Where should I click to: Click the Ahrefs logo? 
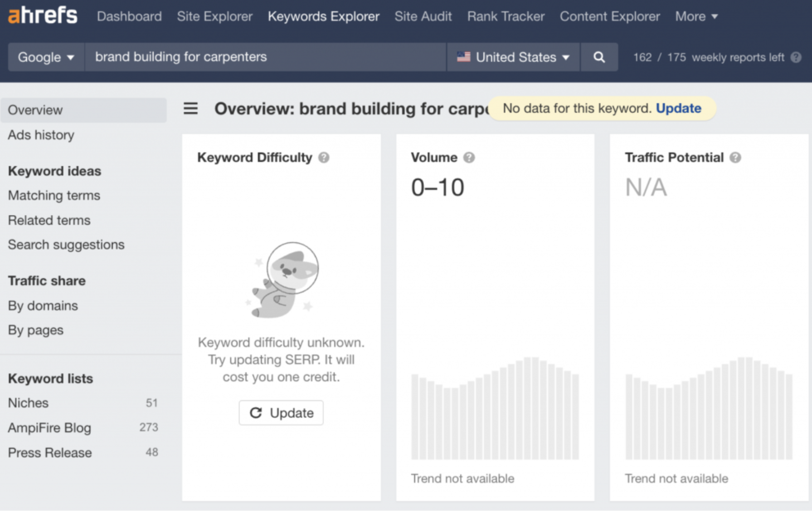click(43, 15)
